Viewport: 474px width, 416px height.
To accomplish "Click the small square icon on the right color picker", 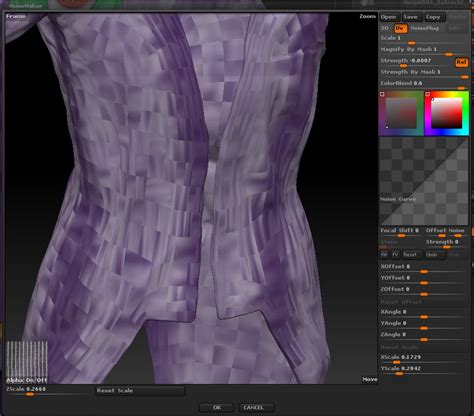I will click(427, 94).
